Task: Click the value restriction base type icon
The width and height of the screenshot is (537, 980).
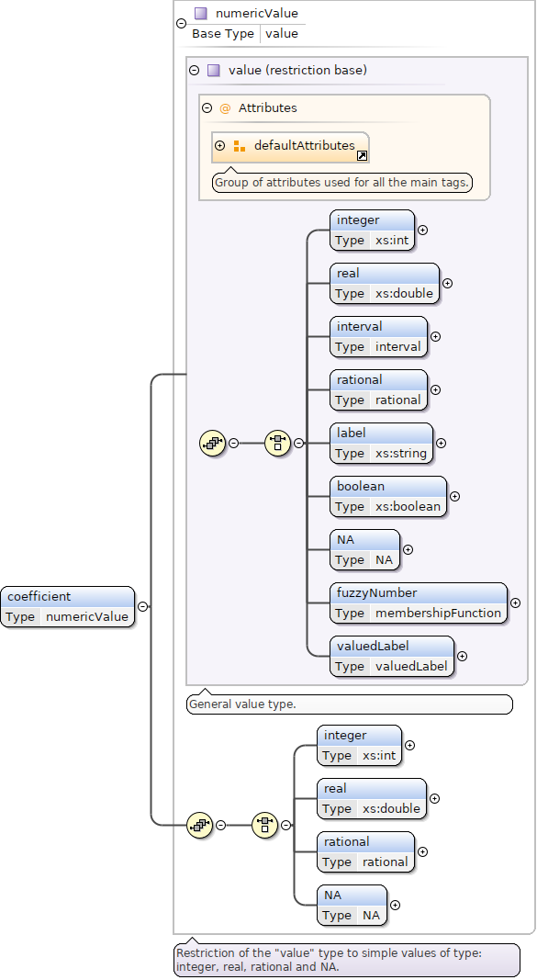Action: 214,70
